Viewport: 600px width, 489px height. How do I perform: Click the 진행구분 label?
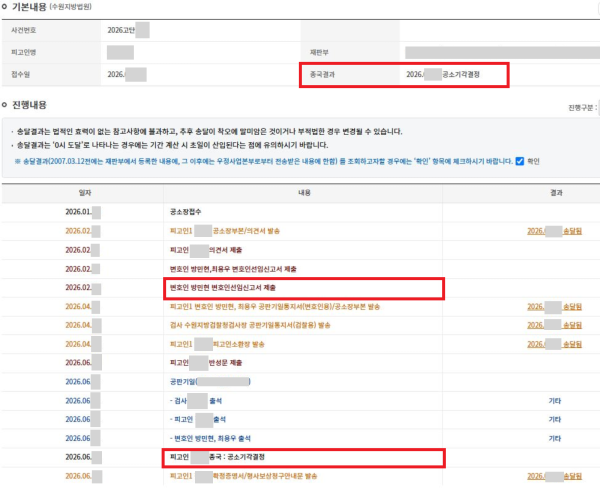(x=582, y=108)
